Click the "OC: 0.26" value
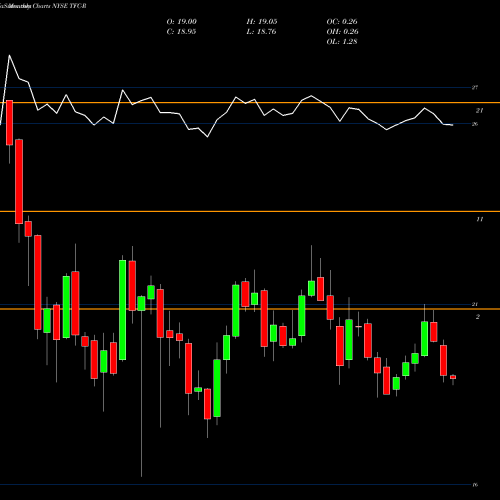 pyautogui.click(x=342, y=22)
